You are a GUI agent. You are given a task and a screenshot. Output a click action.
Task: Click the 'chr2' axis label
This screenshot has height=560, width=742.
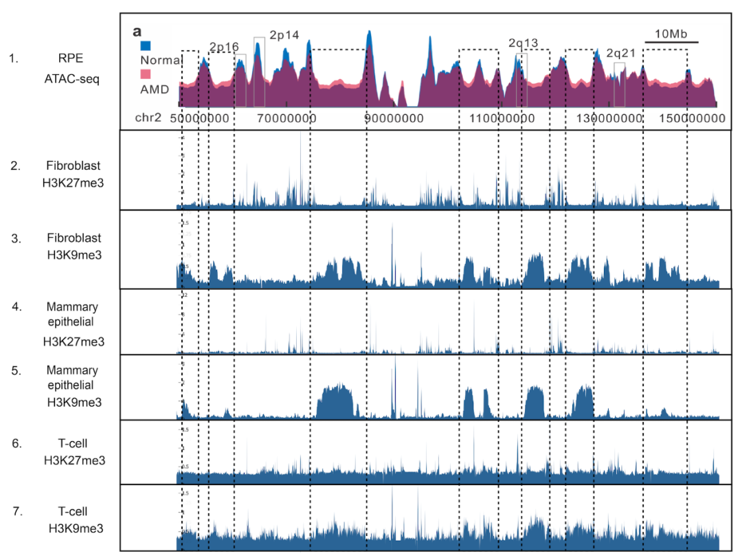(148, 117)
